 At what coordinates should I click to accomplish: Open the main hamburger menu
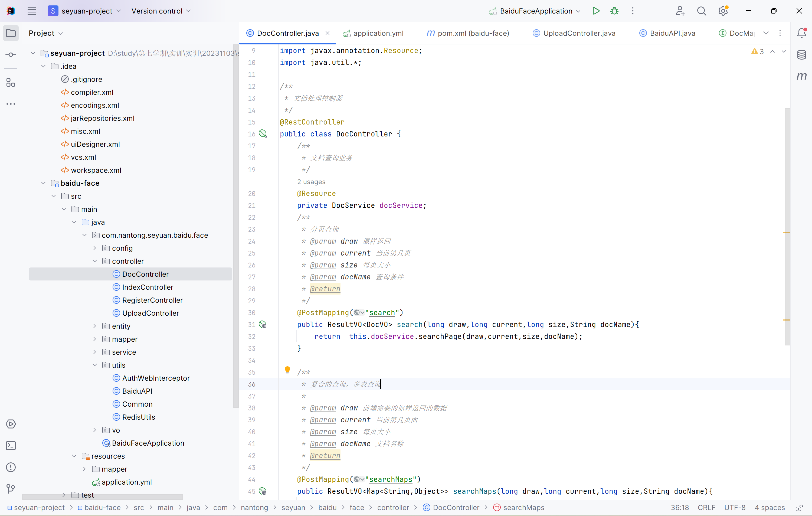pyautogui.click(x=32, y=11)
